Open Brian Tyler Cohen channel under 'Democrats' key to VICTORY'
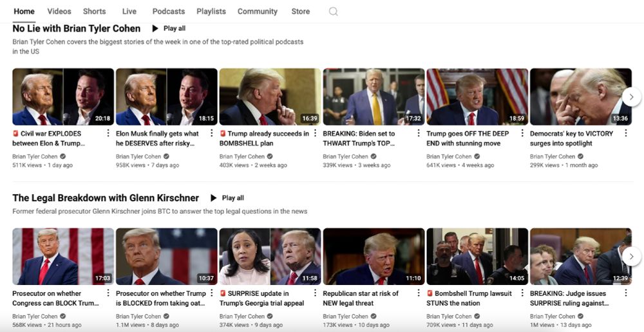The image size is (644, 332). [553, 156]
